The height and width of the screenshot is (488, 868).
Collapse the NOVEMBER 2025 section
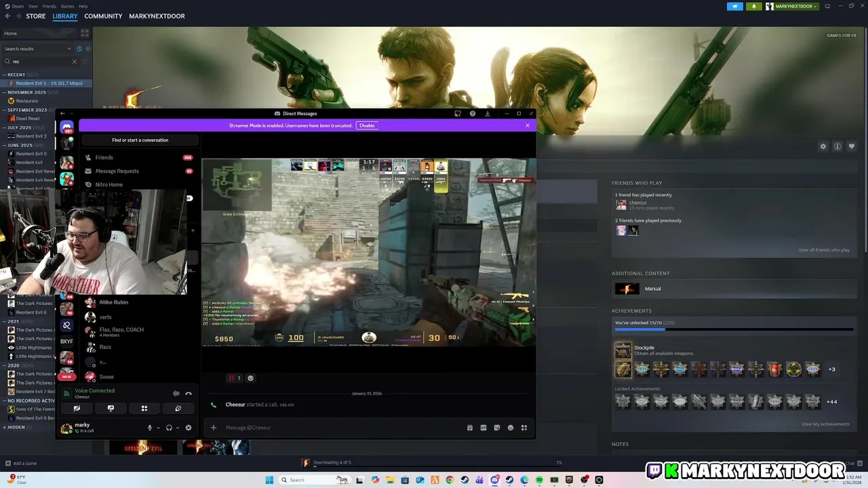(5, 92)
